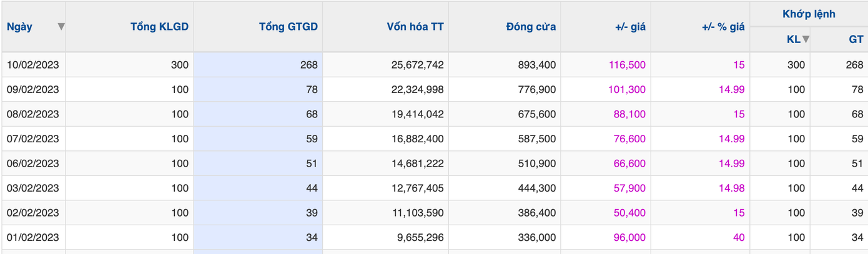
Task: Click the highlighted Tổng GTGD value 59
Action: pos(311,139)
